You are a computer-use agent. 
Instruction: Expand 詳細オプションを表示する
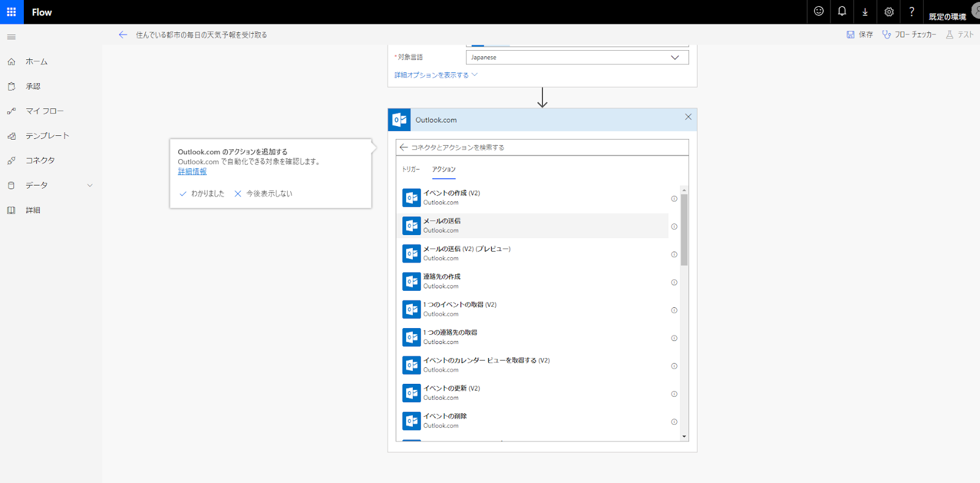click(x=435, y=75)
